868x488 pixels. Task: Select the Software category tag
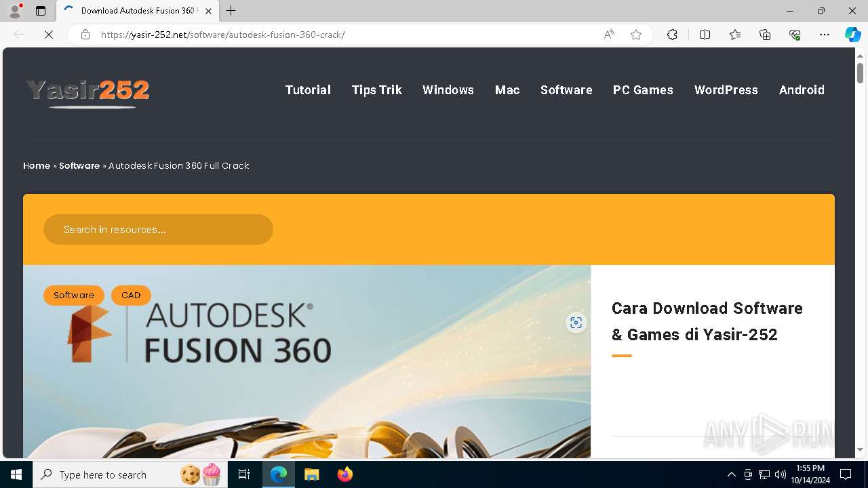point(74,296)
